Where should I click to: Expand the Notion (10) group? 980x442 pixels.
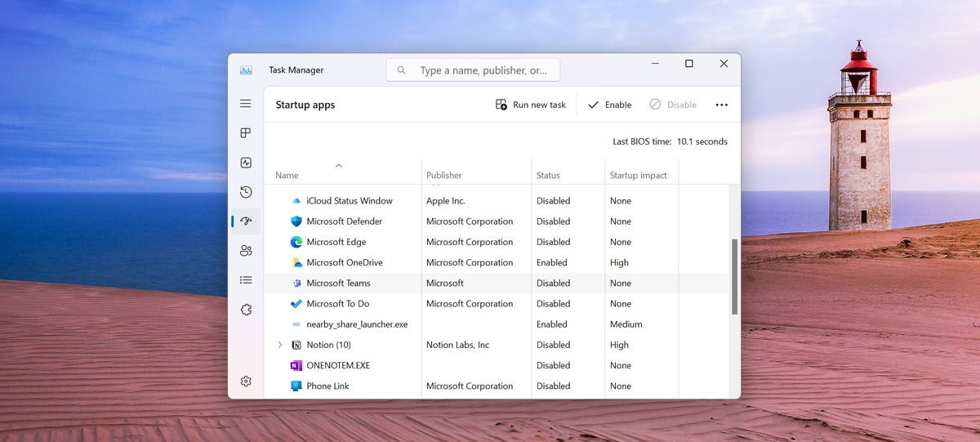280,345
